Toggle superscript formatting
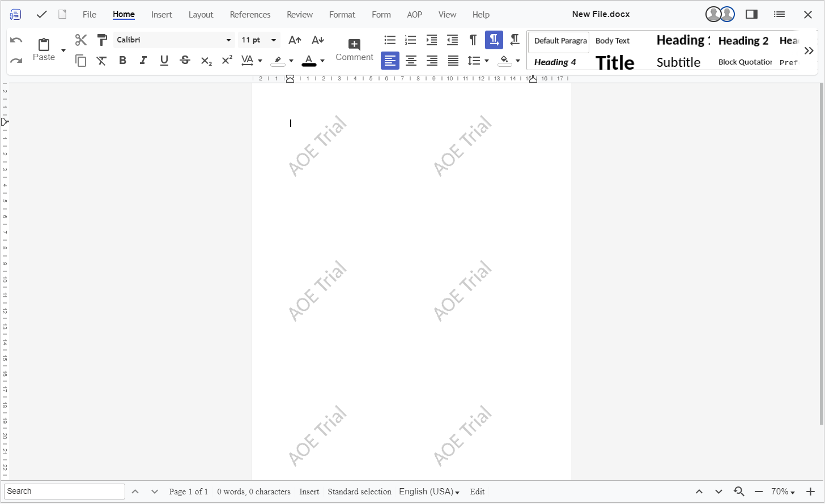Image resolution: width=825 pixels, height=504 pixels. (x=227, y=60)
